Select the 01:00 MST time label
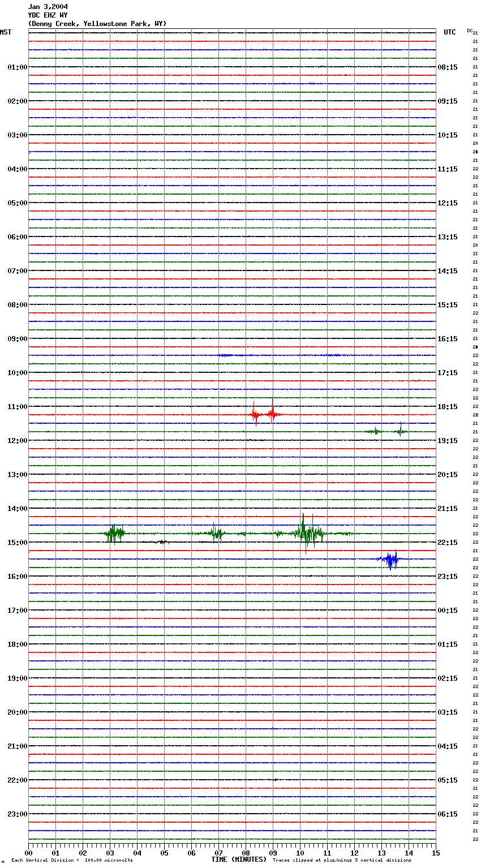 [17, 67]
